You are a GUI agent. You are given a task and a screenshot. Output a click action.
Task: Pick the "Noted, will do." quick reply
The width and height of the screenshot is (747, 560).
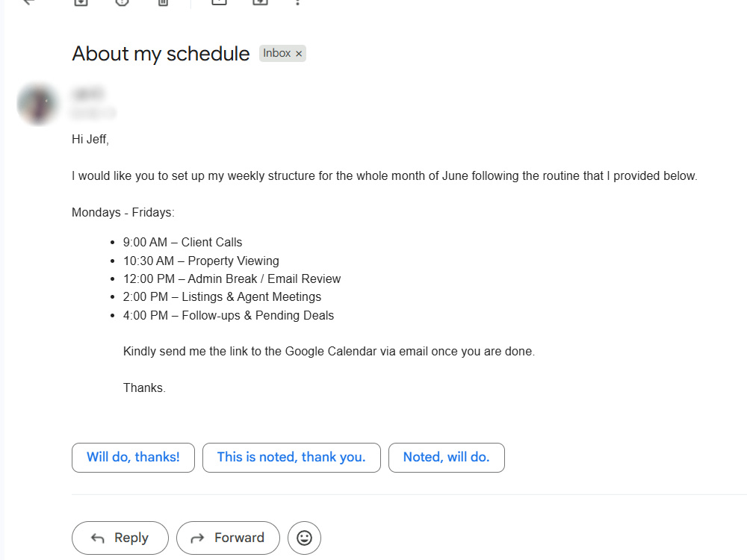(447, 458)
